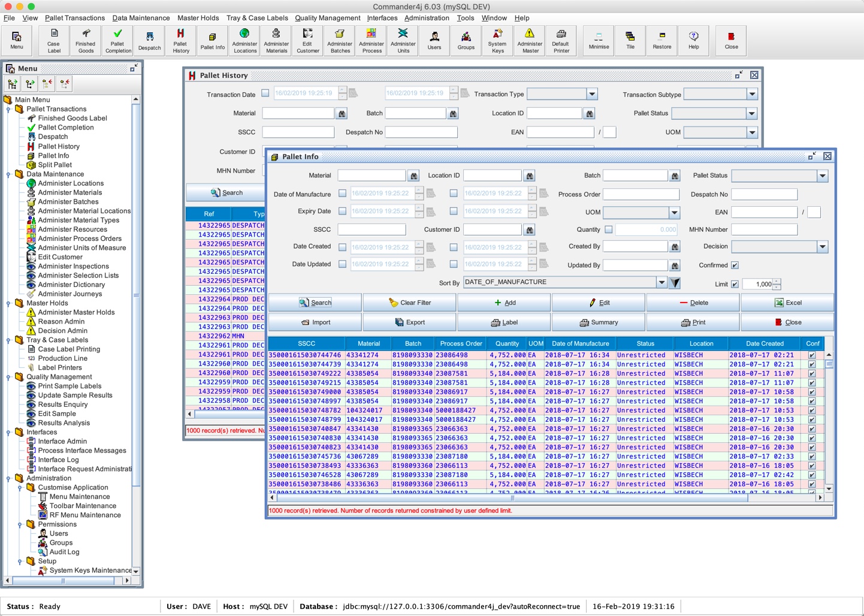864x616 pixels.
Task: Untick the Confirmed checkbox
Action: (735, 265)
